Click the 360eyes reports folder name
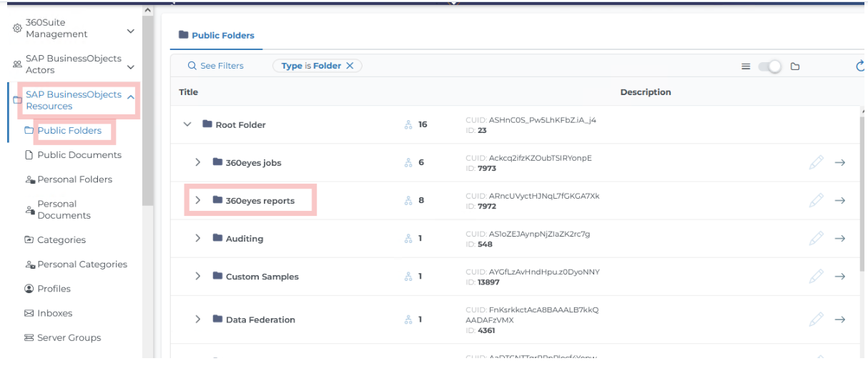Viewport: 868px width, 366px height. point(260,201)
